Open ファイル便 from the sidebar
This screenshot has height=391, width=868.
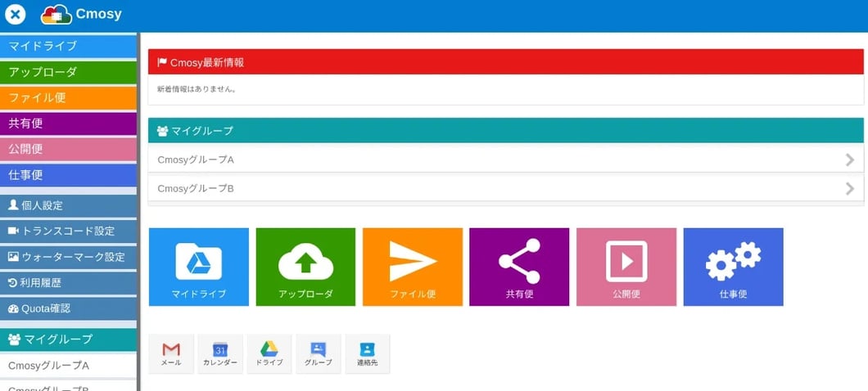[x=68, y=98]
